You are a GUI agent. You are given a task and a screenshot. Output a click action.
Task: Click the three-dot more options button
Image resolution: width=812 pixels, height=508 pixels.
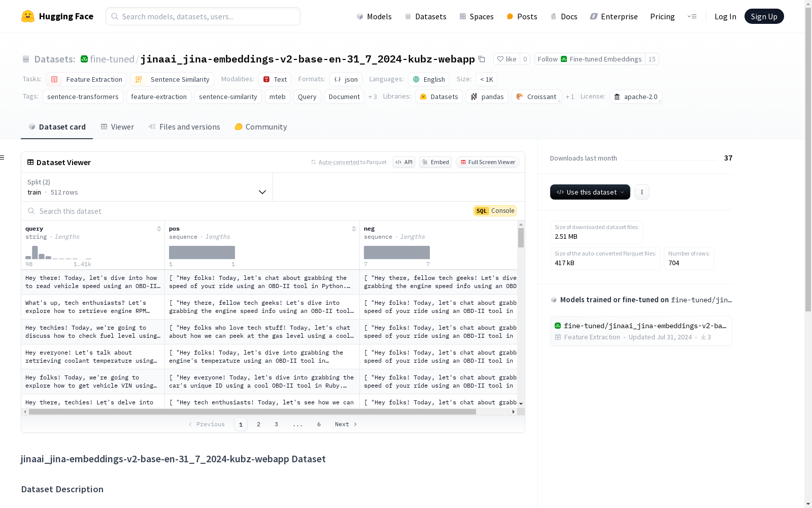pyautogui.click(x=642, y=192)
